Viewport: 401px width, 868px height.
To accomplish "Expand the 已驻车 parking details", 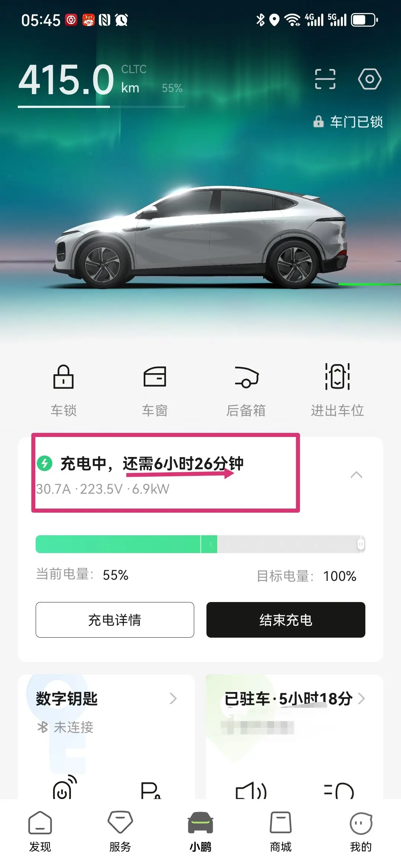I will (x=362, y=698).
